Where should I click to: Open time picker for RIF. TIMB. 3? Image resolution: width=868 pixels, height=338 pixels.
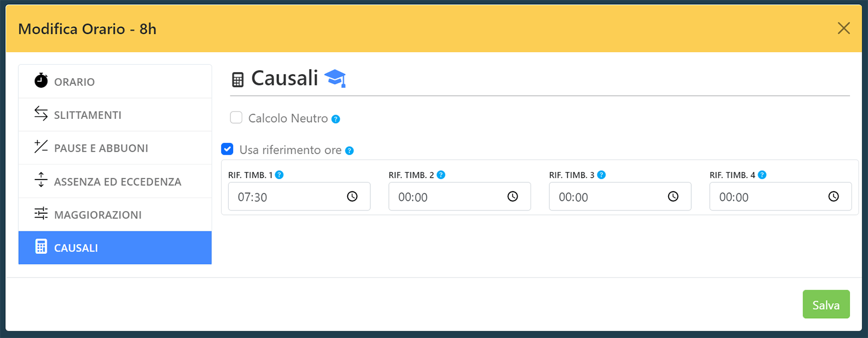tap(673, 197)
